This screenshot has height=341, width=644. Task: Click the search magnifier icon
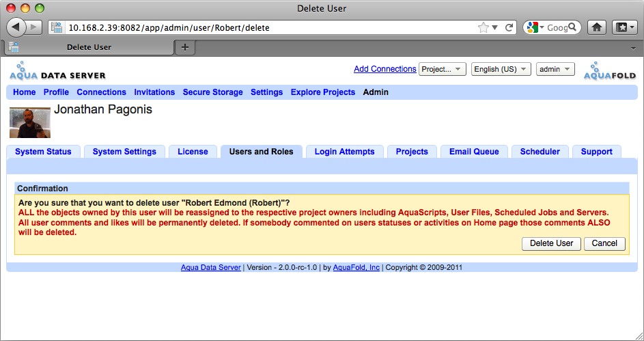(572, 27)
